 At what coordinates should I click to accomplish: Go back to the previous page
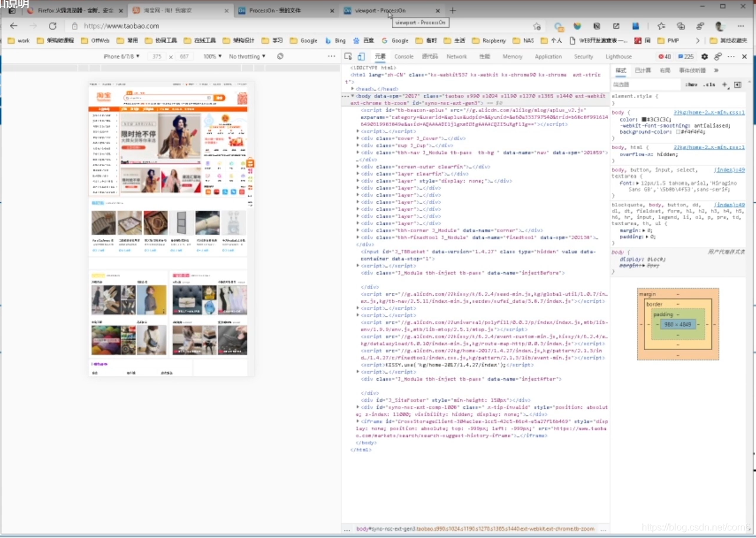click(14, 26)
